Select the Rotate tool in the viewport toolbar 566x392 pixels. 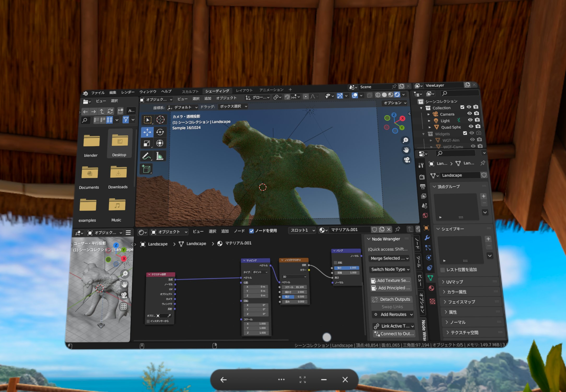click(x=160, y=132)
